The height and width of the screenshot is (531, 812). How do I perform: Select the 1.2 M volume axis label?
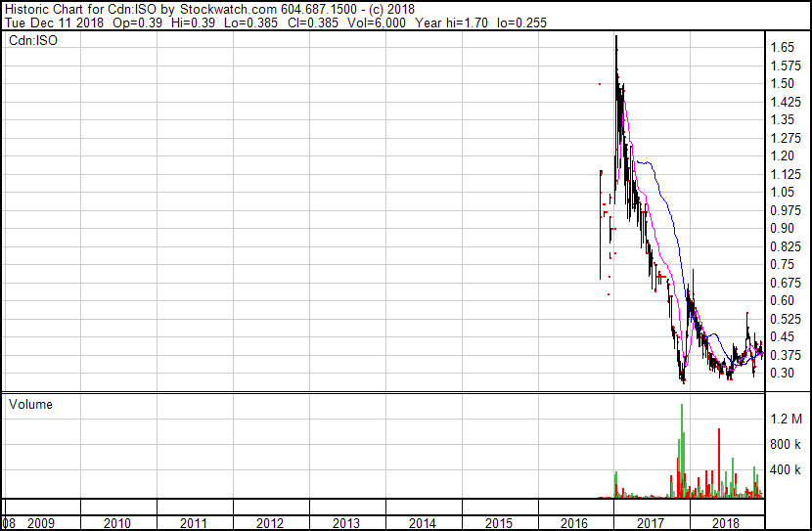785,419
